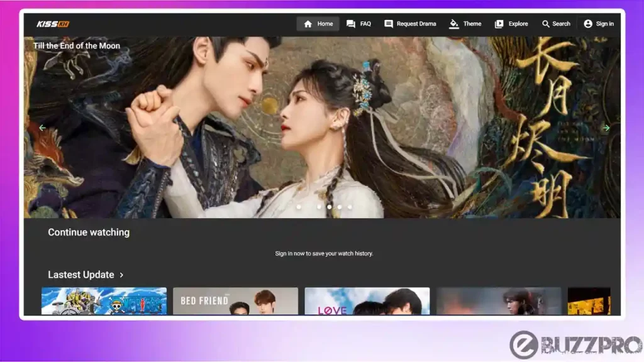Show previous banner with left arrow
The height and width of the screenshot is (362, 644).
pyautogui.click(x=42, y=128)
